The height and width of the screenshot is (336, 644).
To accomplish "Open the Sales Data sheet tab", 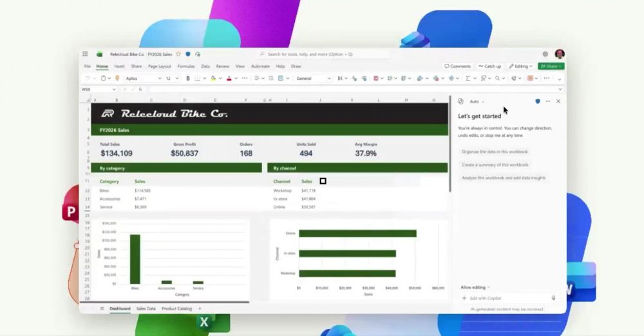I will [x=146, y=308].
